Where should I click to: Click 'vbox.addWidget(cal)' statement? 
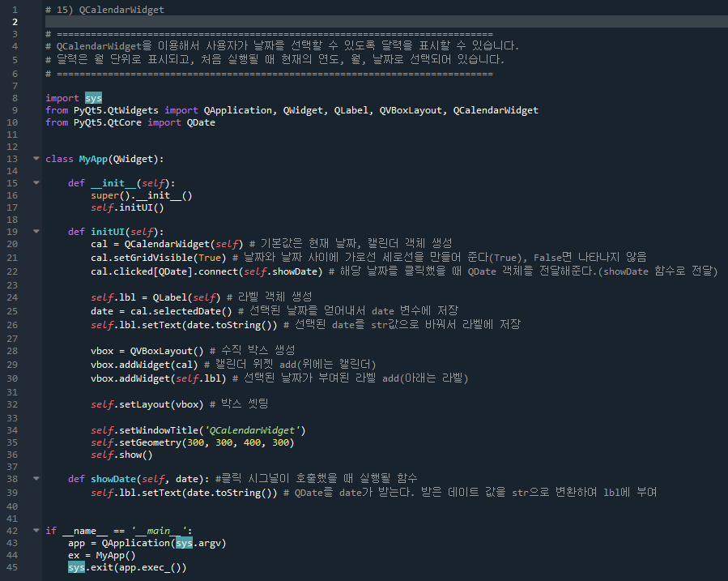point(144,365)
